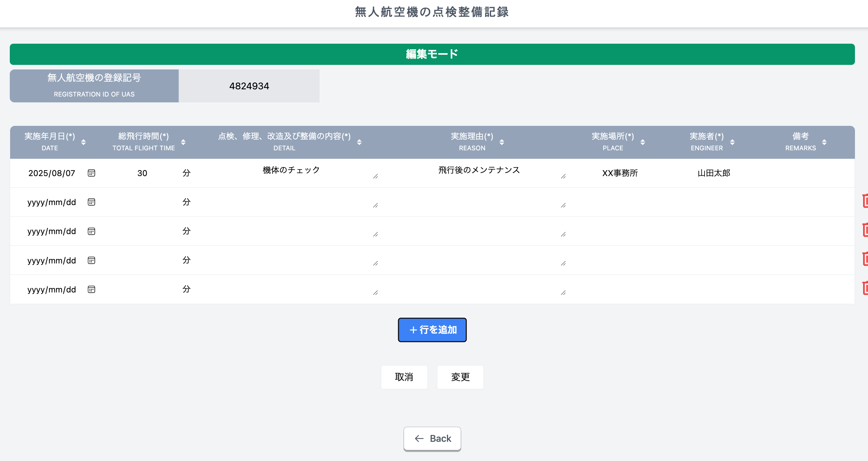
Task: Click the 取消 cancel button
Action: pyautogui.click(x=404, y=377)
